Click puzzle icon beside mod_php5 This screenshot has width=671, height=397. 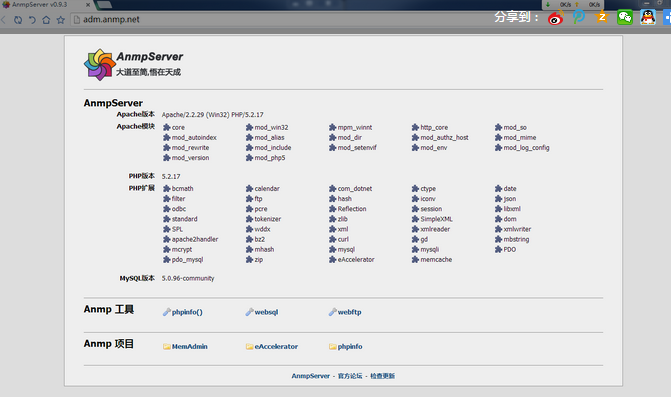click(x=249, y=158)
